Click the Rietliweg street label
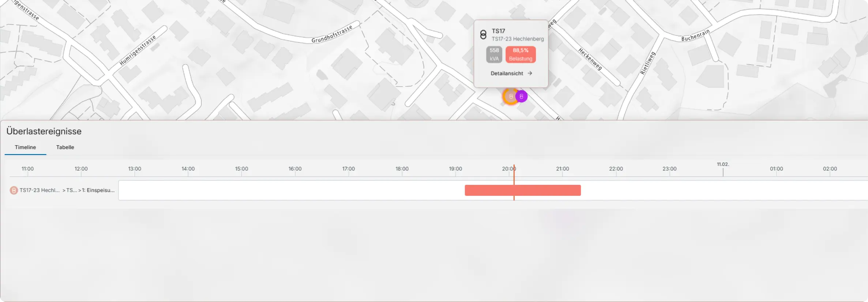 pos(648,63)
